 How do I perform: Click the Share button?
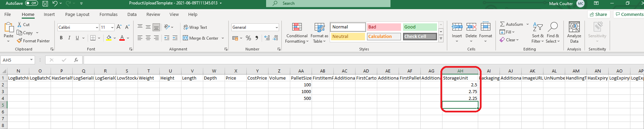click(599, 14)
